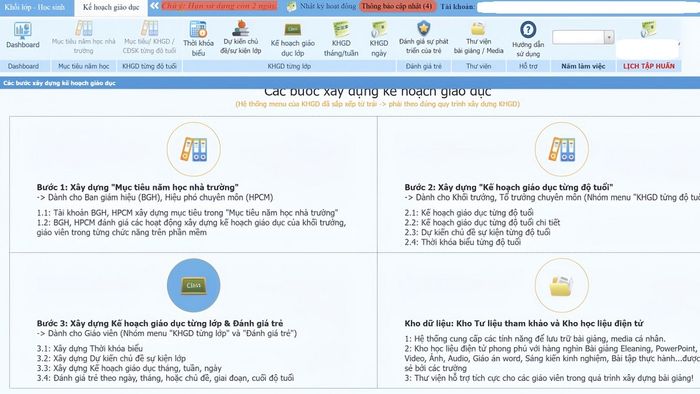700x394 pixels.
Task: Click the KHGD từng độ tuổi group label
Action: pos(149,66)
